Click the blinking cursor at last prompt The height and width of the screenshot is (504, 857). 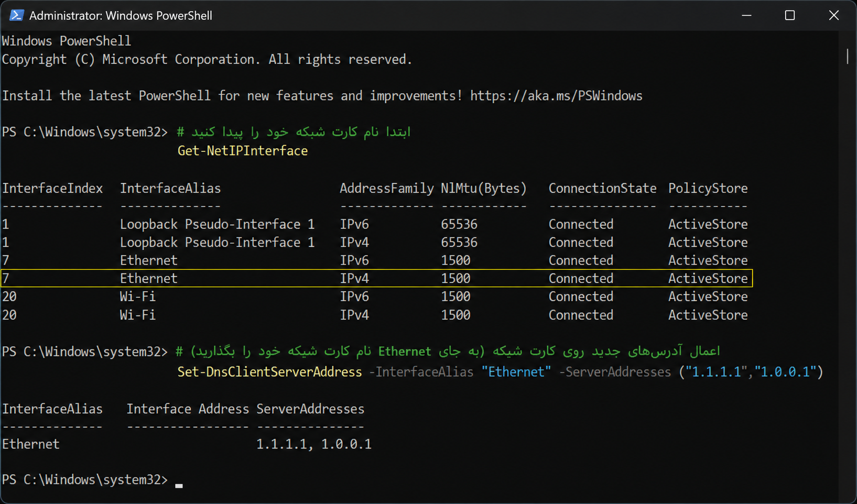pyautogui.click(x=179, y=486)
